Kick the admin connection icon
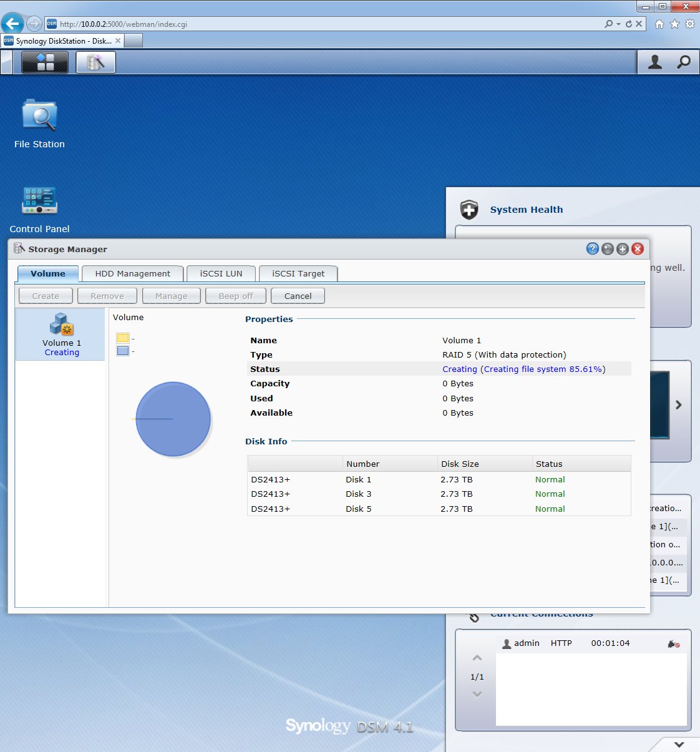Screen dimensions: 700x752 coord(673,643)
